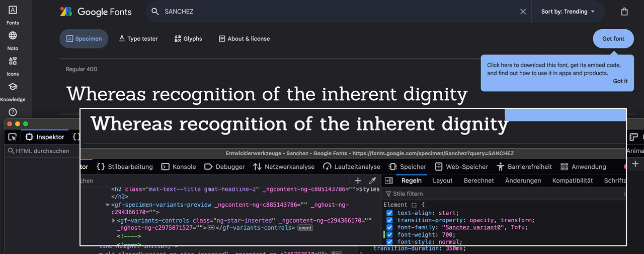
Task: Activate the element picker icon in DevTools
Action: tap(13, 137)
